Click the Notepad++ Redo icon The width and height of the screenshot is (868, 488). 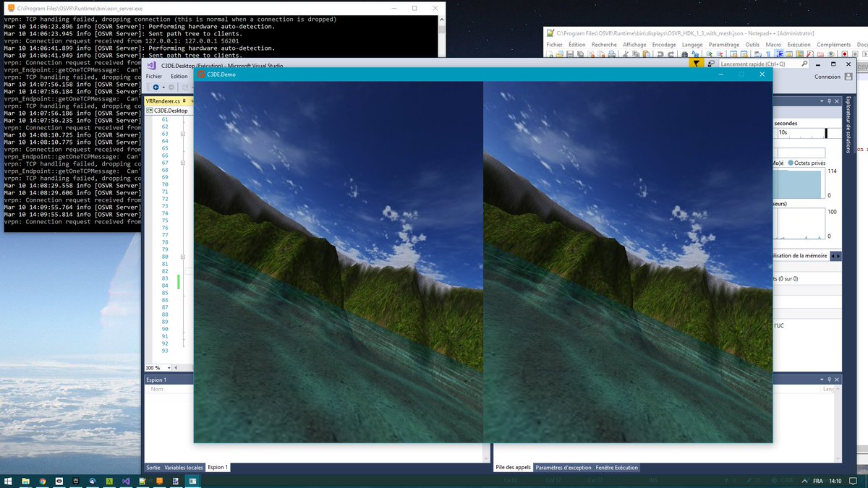click(x=670, y=54)
